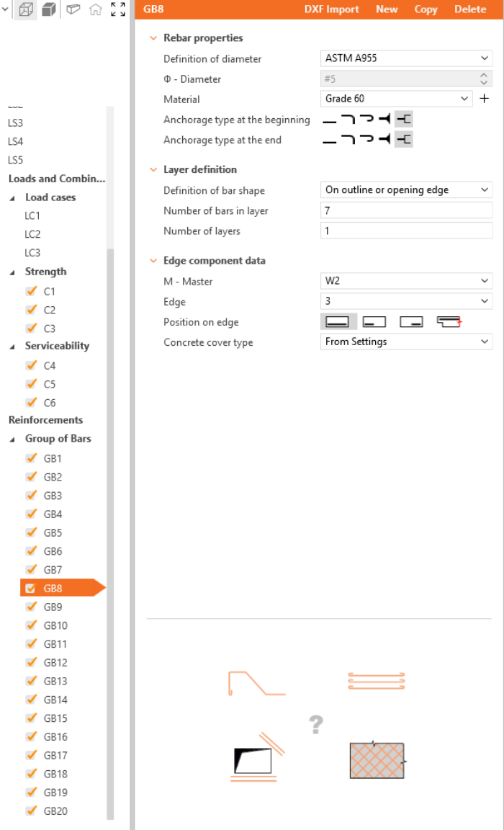Toggle the GB12 bar group checkbox
The height and width of the screenshot is (830, 504).
coord(31,662)
